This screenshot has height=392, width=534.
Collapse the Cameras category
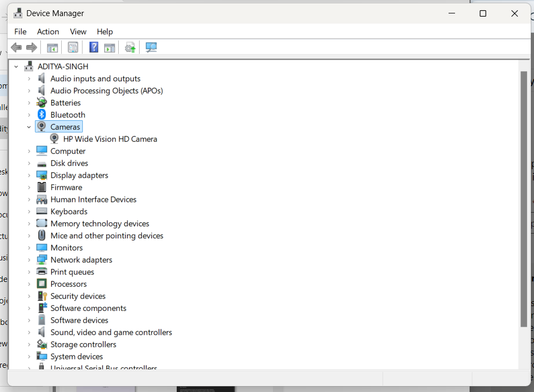(x=30, y=127)
